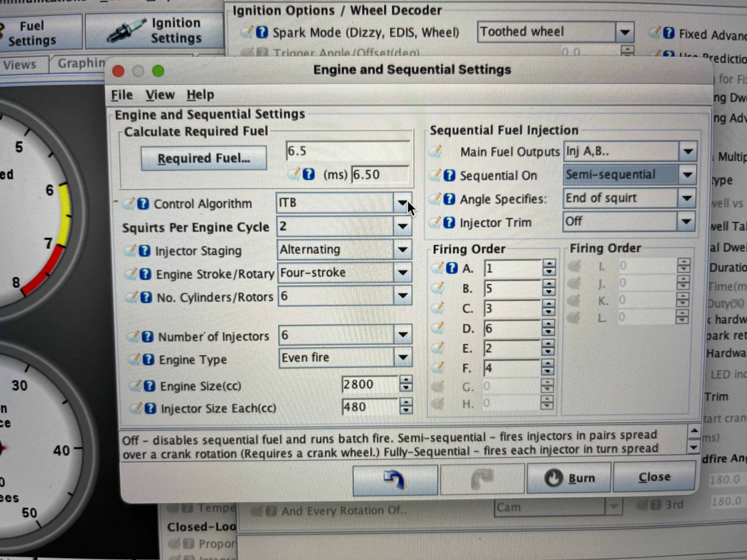Click help icon for Angle Specifies
Screen dimensions: 747x560
click(449, 199)
